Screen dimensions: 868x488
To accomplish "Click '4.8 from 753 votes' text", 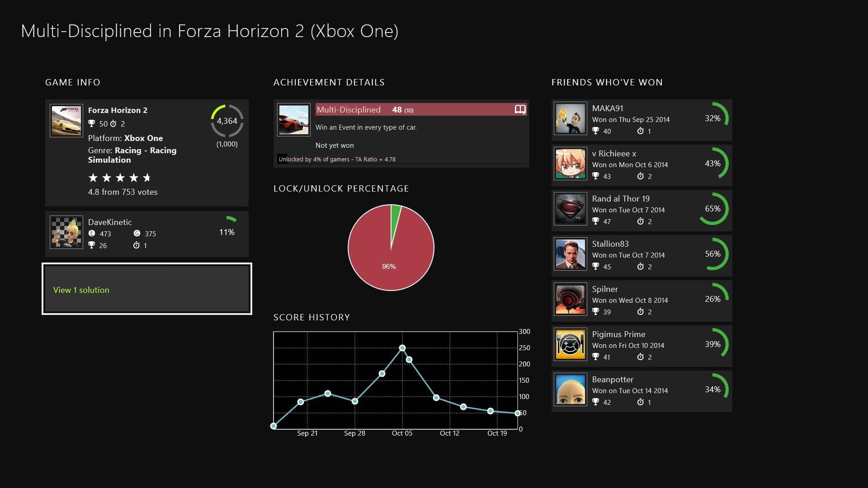I will (123, 192).
